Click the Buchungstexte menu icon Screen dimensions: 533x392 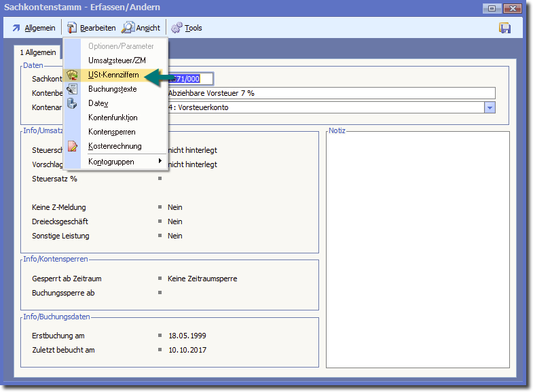pos(73,89)
